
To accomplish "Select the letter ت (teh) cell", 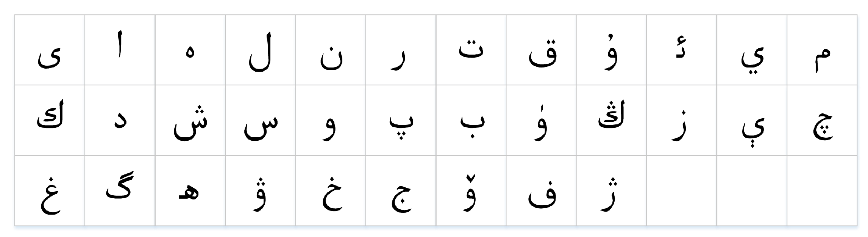I will click(471, 50).
